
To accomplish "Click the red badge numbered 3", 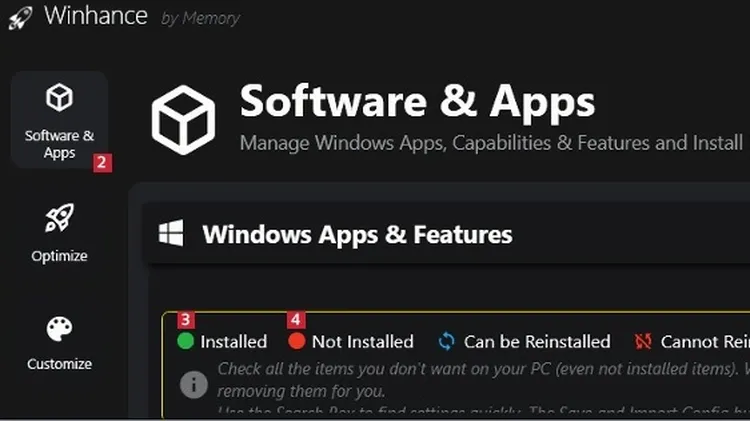I will [186, 320].
